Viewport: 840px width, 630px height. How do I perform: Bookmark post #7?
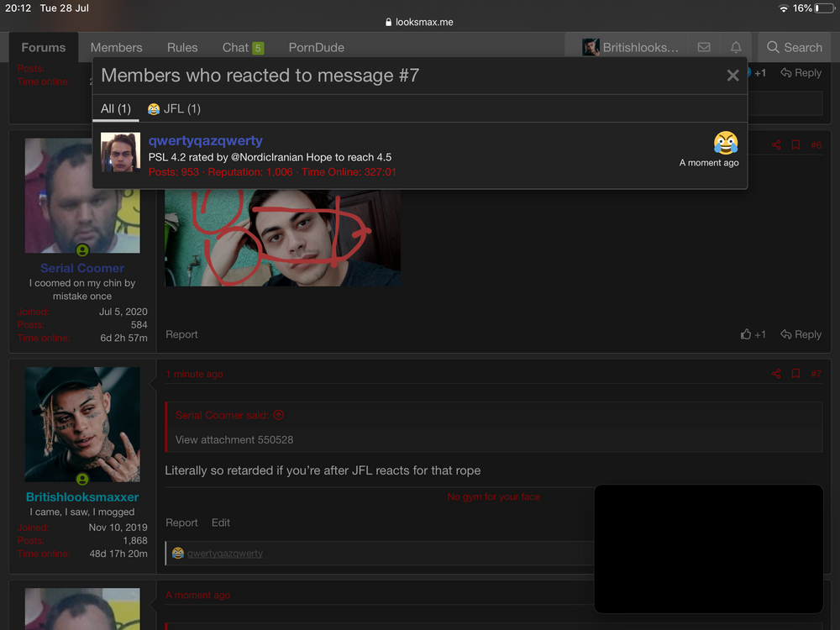click(795, 374)
